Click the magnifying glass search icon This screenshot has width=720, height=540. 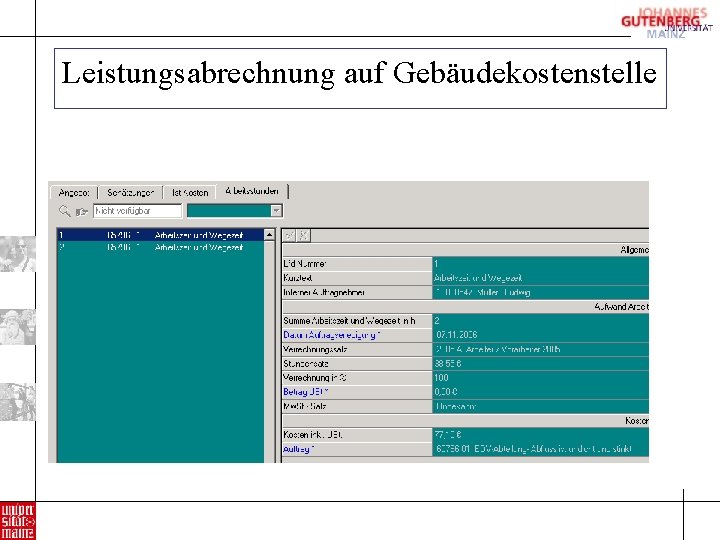point(64,211)
